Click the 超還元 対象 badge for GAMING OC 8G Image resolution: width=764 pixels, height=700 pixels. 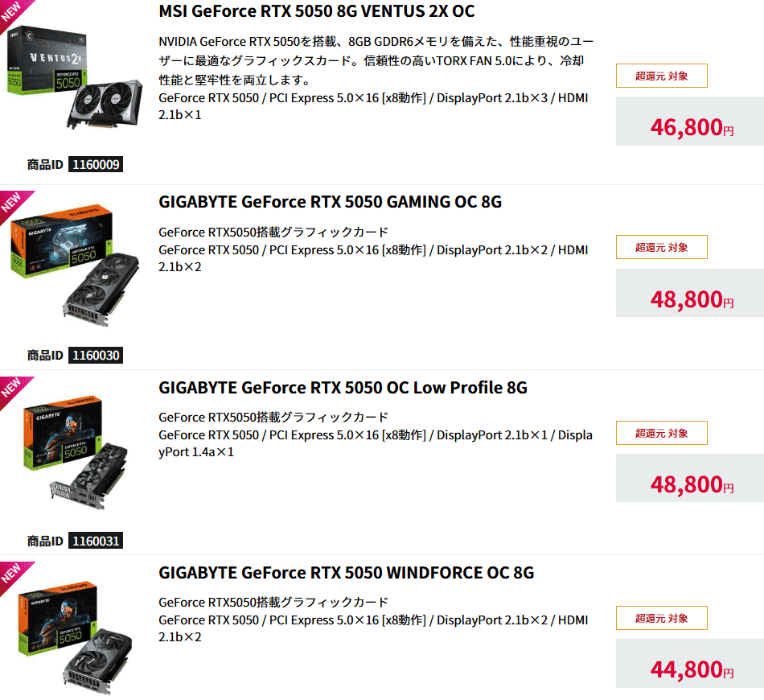(x=661, y=247)
